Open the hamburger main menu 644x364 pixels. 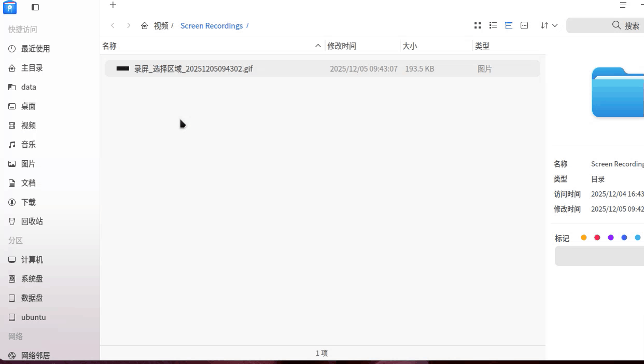(x=623, y=5)
